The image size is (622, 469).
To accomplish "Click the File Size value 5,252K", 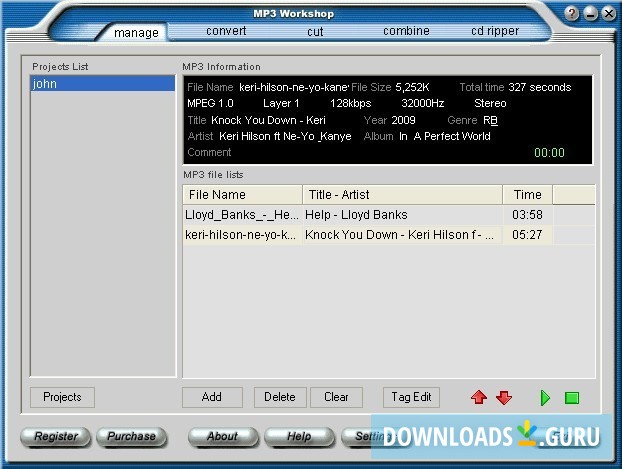I will pyautogui.click(x=413, y=87).
